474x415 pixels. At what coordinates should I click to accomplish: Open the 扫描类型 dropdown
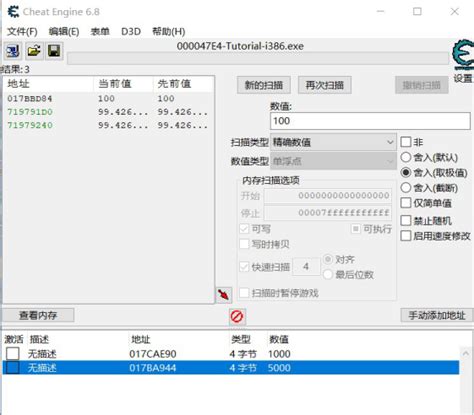333,142
